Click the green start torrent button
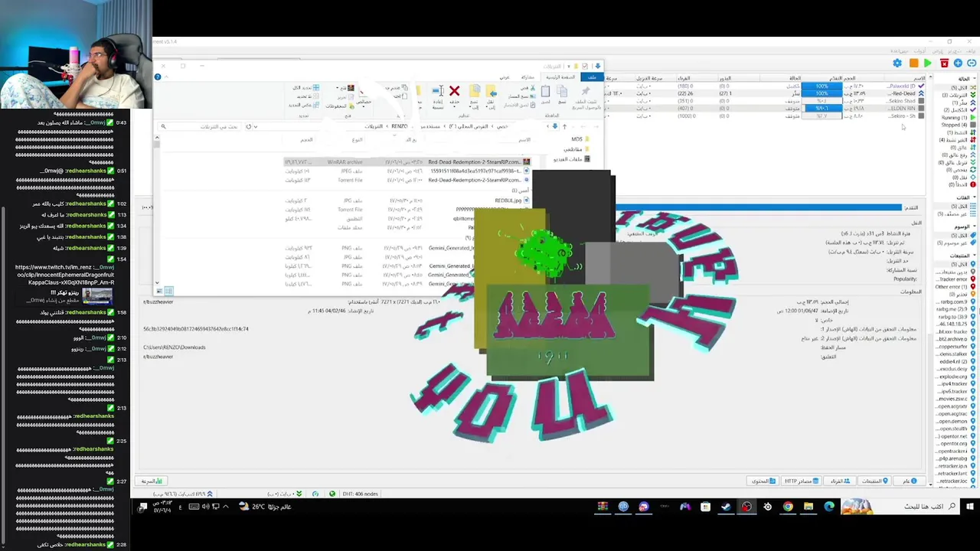The image size is (980, 551). pyautogui.click(x=927, y=64)
